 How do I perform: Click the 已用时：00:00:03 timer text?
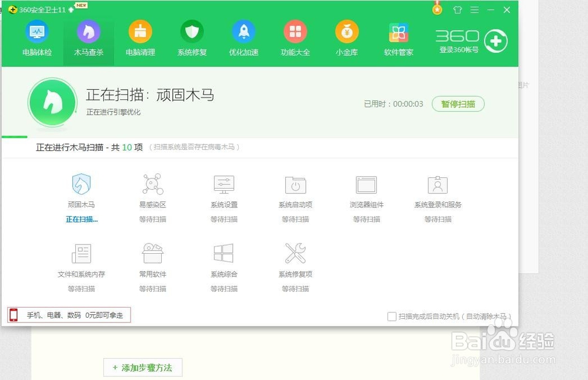pyautogui.click(x=393, y=104)
